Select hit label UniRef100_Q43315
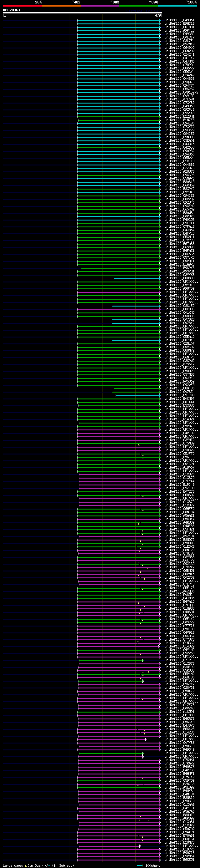 point(179,144)
